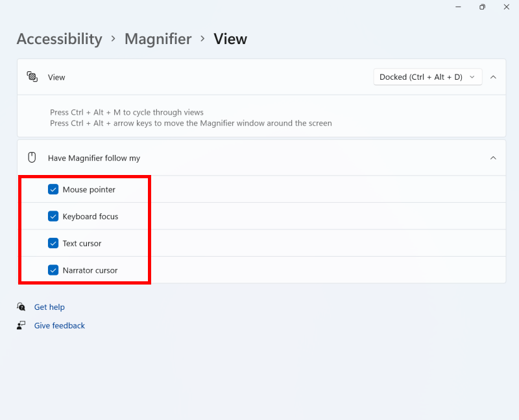This screenshot has height=420, width=519.
Task: Click the 'Have Magnifier follow my' heading text
Action: coord(94,158)
